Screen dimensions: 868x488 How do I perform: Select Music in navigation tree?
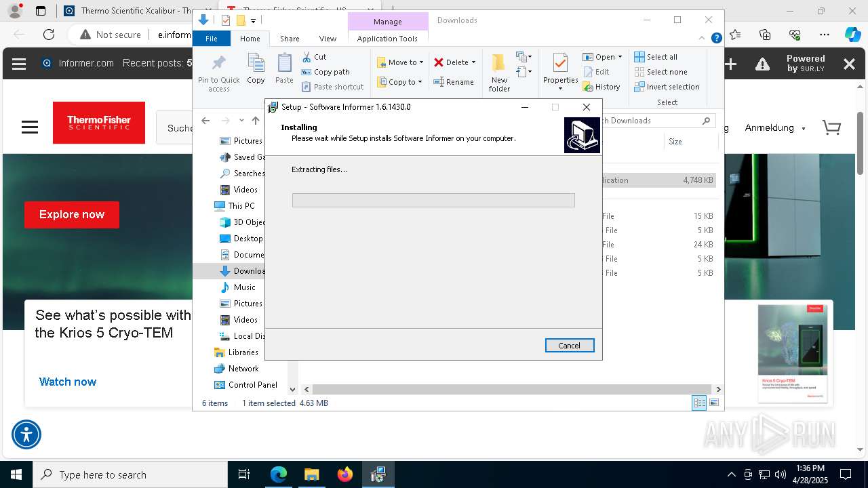(x=237, y=287)
